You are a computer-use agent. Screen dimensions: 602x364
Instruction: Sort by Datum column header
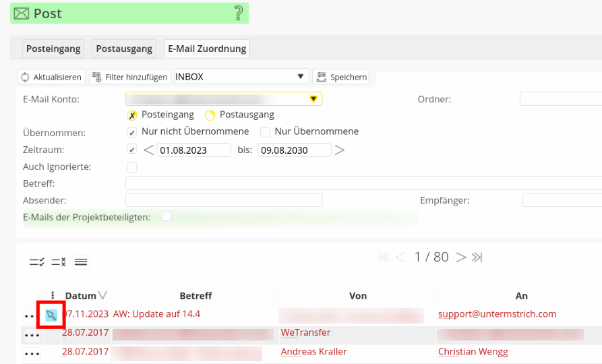pos(81,296)
